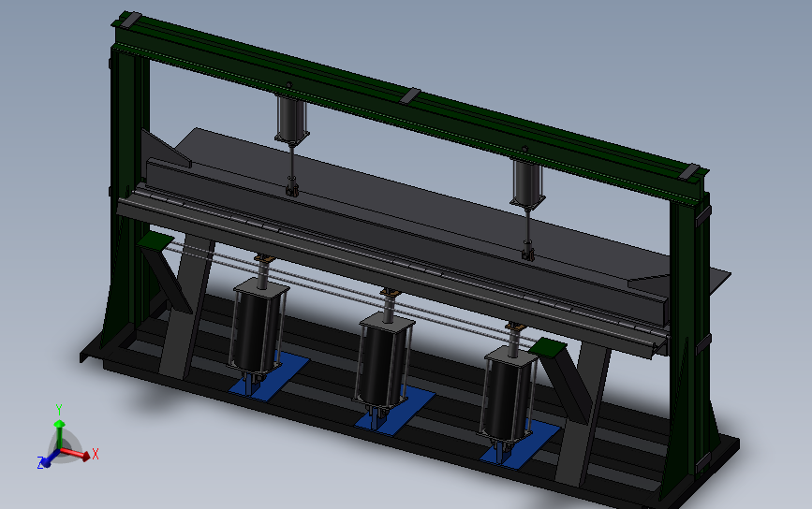Select the upper-right hanging cylinder
The height and width of the screenshot is (509, 812).
[527, 183]
